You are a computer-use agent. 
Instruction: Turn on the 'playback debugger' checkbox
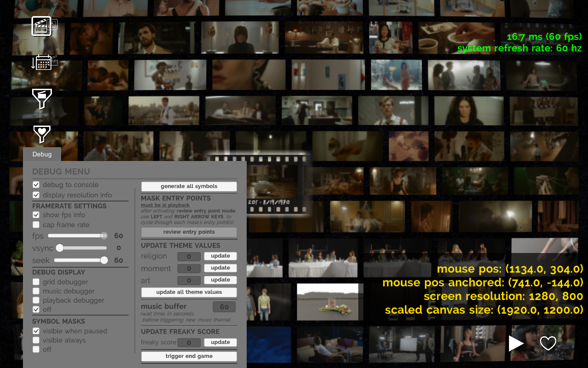coord(36,300)
